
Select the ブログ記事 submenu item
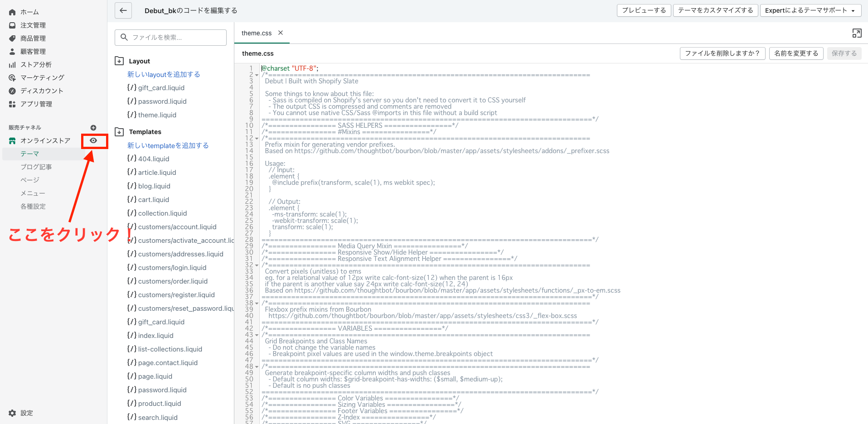[36, 167]
